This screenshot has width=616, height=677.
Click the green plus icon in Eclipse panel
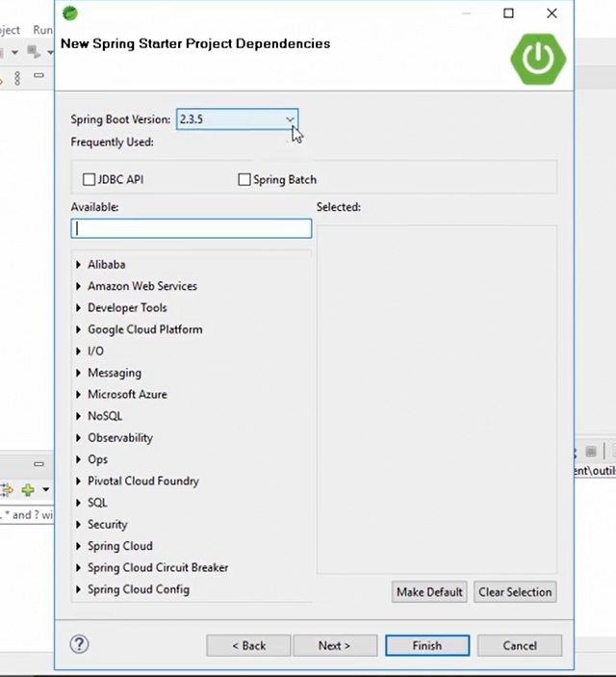click(28, 490)
